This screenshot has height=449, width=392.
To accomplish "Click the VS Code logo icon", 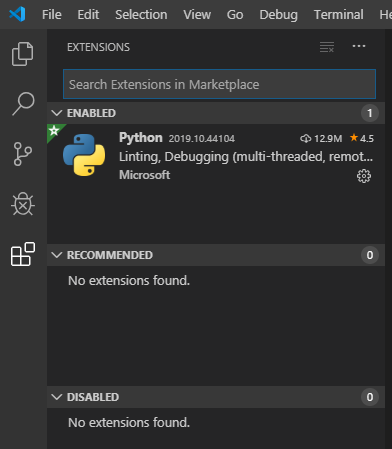I will [17, 14].
